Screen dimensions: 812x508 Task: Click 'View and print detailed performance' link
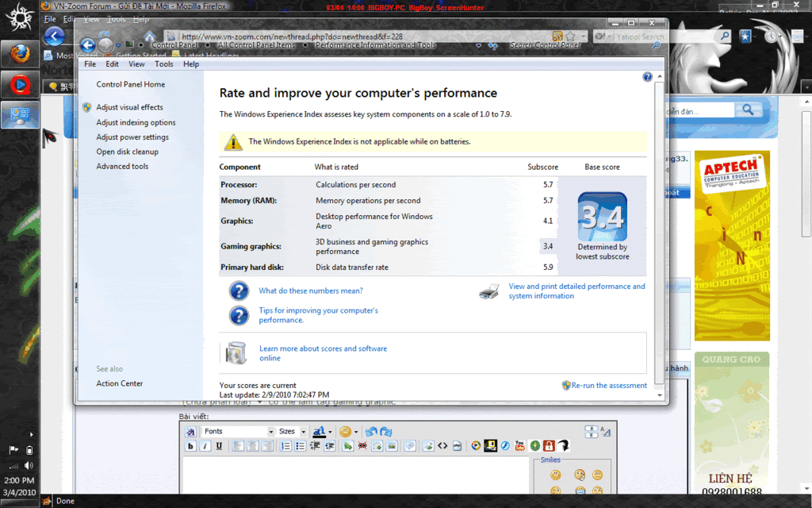pos(577,291)
